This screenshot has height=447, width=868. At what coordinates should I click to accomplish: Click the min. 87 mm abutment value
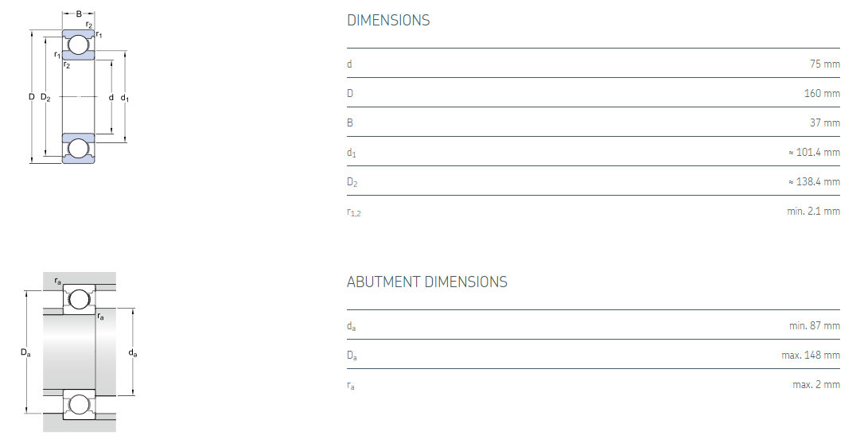(815, 325)
